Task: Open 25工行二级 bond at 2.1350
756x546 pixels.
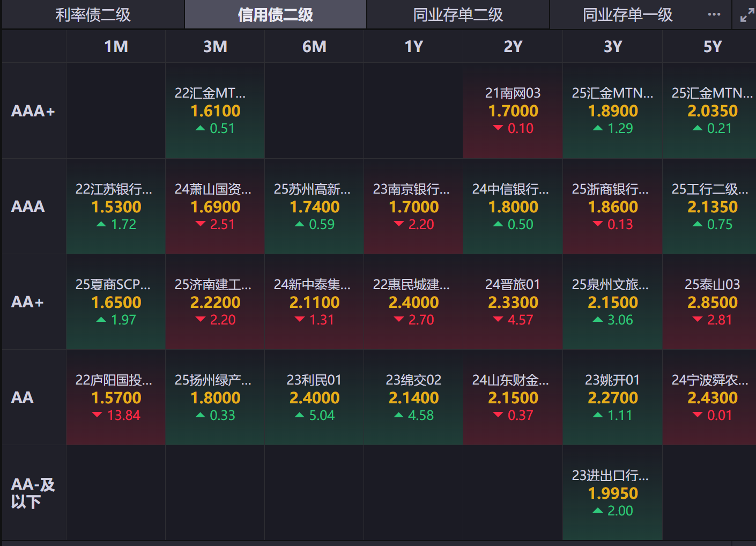Action: coord(712,206)
